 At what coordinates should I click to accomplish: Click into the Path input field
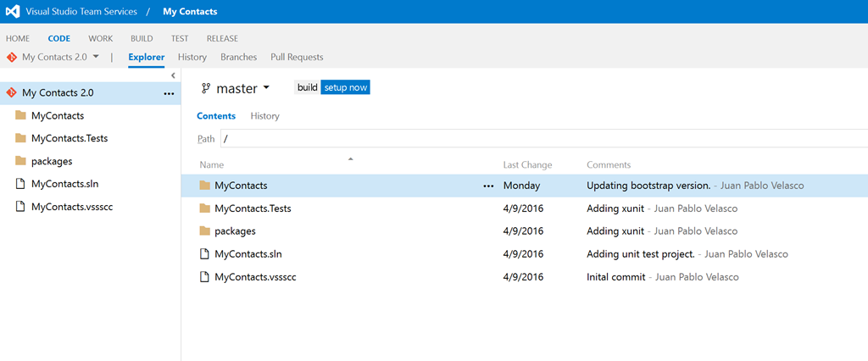pos(544,139)
